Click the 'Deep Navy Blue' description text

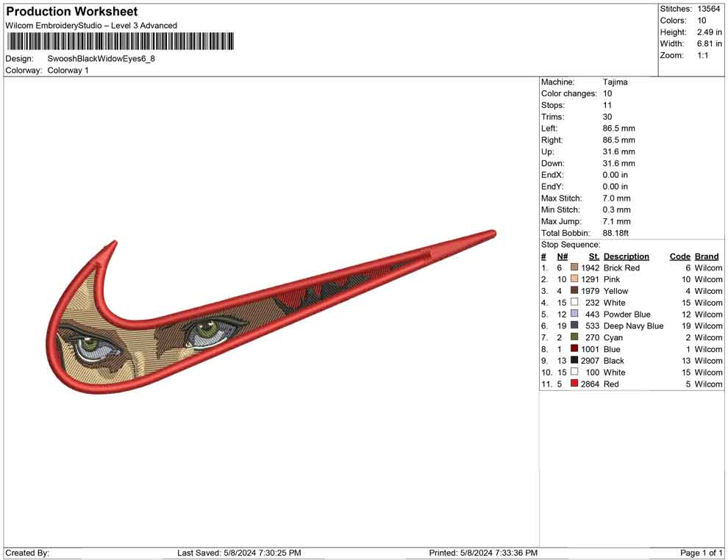[x=633, y=326]
